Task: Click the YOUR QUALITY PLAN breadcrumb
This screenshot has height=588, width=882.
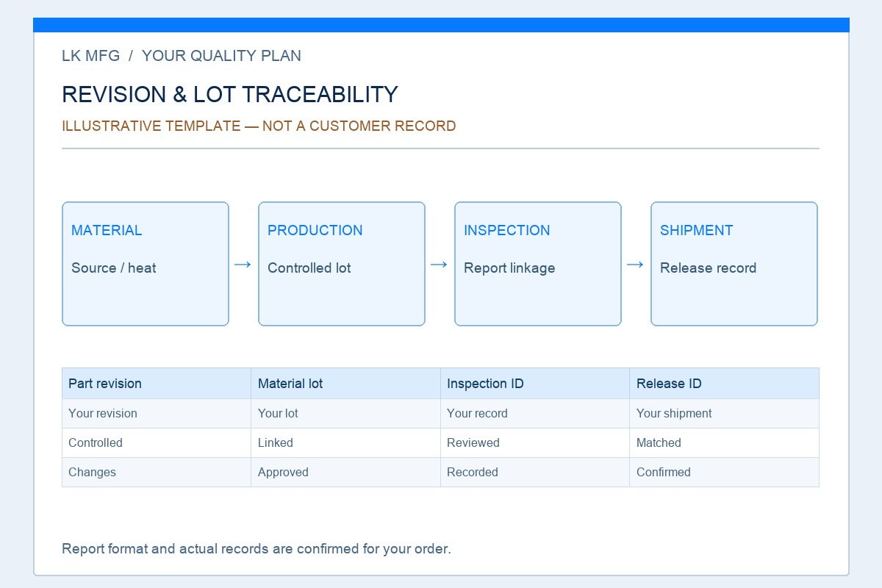Action: (221, 56)
